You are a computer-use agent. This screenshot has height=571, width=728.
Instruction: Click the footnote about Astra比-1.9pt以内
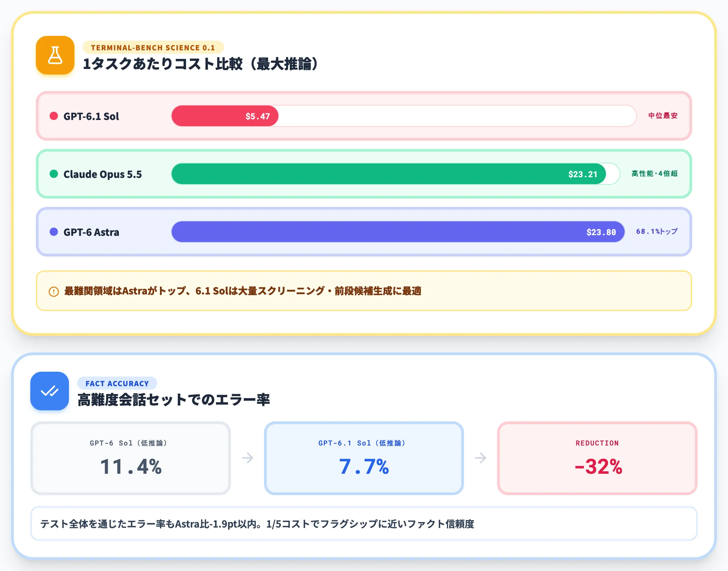click(x=364, y=523)
